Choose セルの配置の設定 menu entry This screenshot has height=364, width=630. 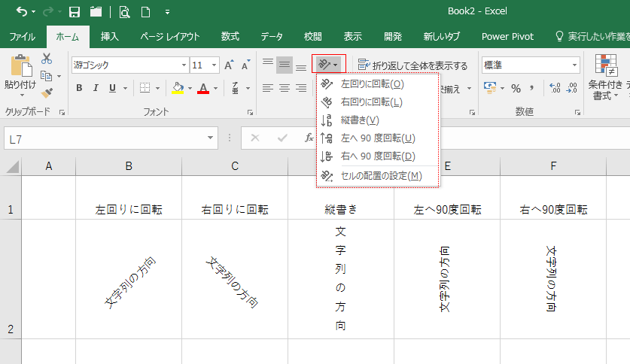pos(381,176)
